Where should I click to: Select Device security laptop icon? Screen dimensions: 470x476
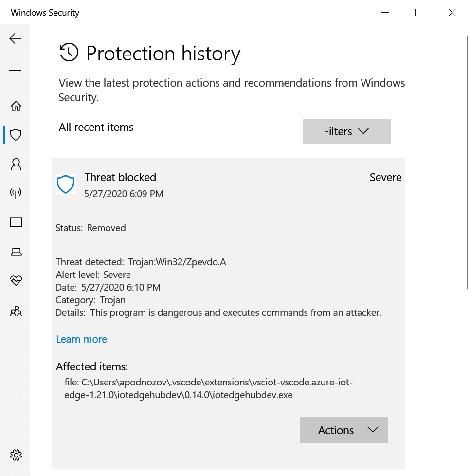(16, 251)
